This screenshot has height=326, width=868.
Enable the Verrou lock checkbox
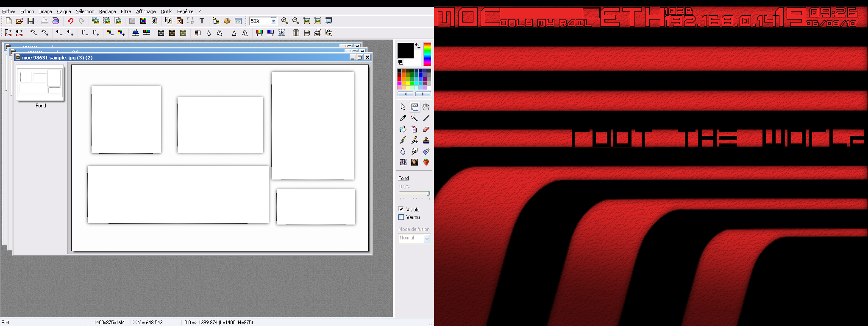401,217
